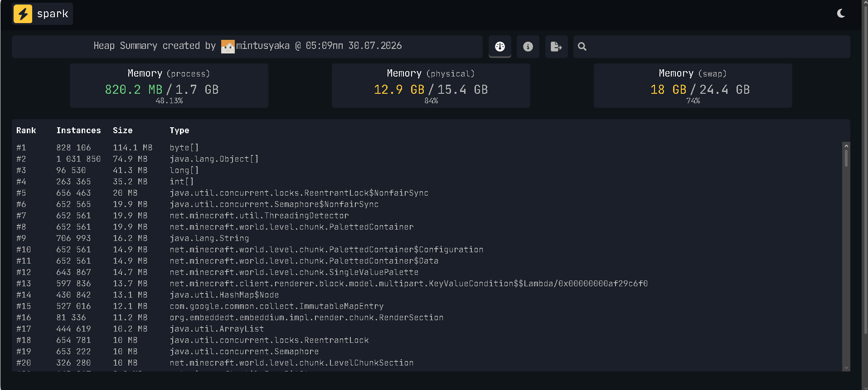Click the Size column header

[x=123, y=130]
